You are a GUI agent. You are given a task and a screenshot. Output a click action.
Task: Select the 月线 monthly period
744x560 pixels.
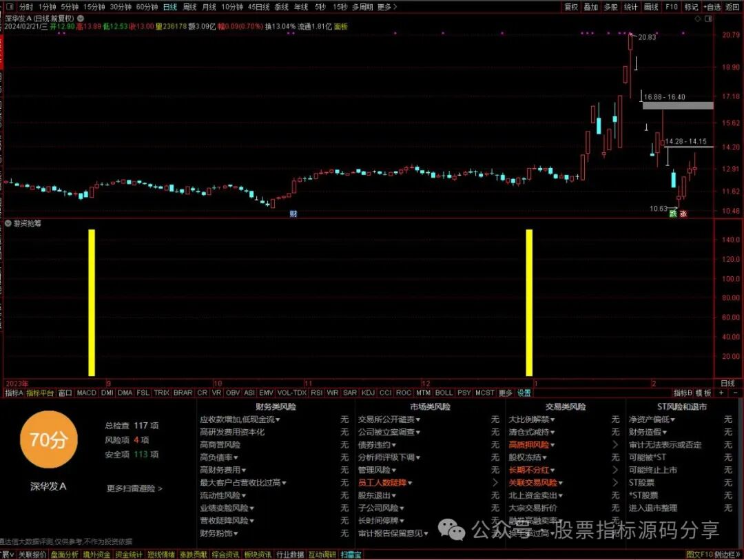[209, 7]
